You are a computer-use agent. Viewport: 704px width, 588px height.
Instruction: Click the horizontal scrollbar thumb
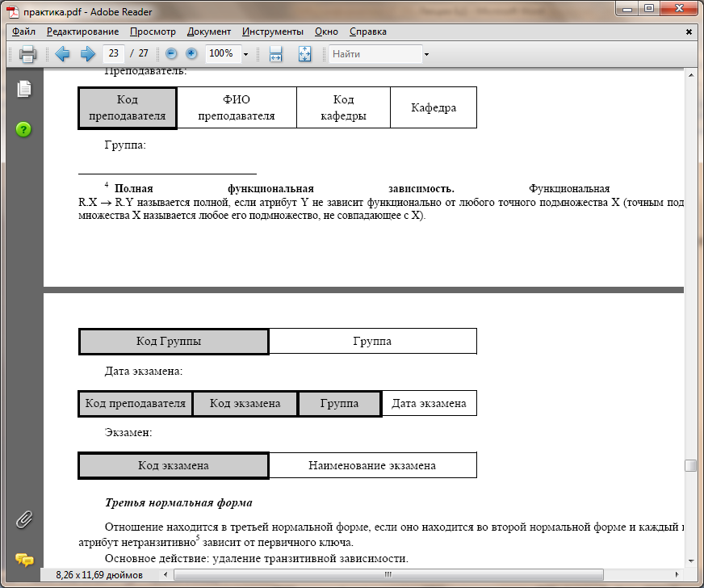[x=388, y=574]
